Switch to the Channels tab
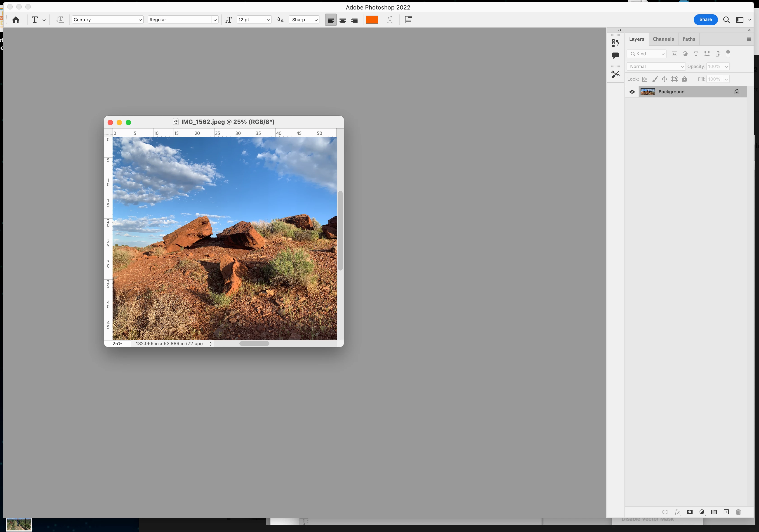Image resolution: width=759 pixels, height=532 pixels. pos(663,39)
